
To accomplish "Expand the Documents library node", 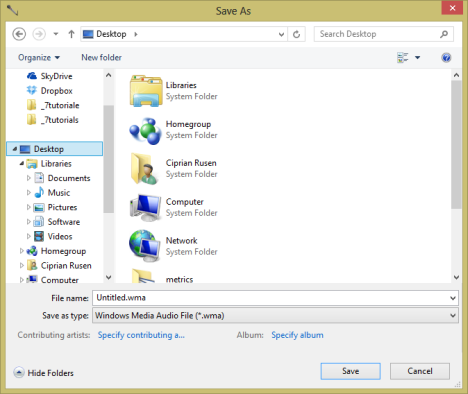I will pyautogui.click(x=29, y=178).
